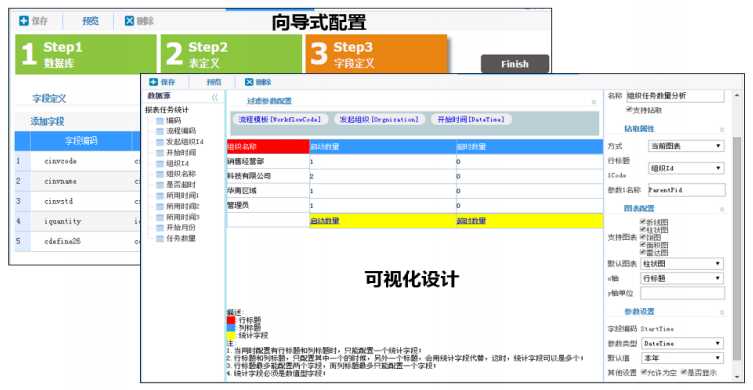The width and height of the screenshot is (753, 390).
Task: Select the field icon beside 开始时间
Action: click(160, 153)
